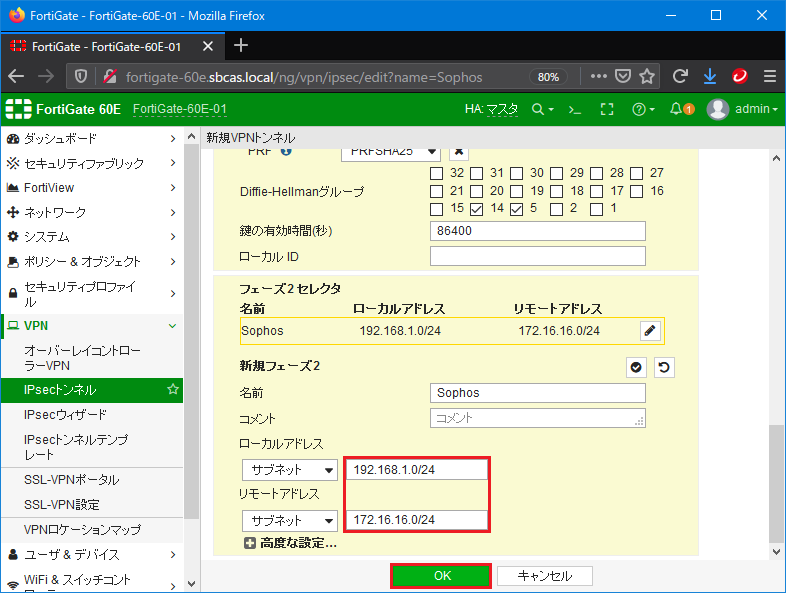Viewport: 786px width, 593px height.
Task: Remove the PRF entry with the X button
Action: (x=459, y=152)
